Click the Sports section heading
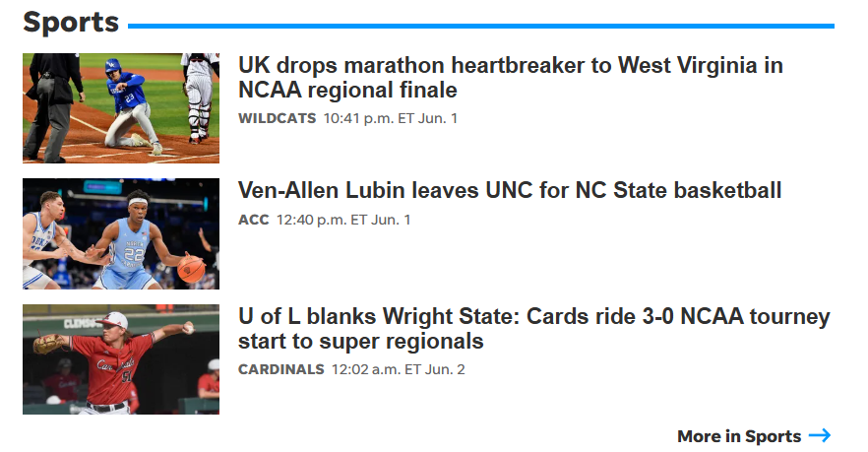Screen dimensions: 868x452 click(x=71, y=22)
